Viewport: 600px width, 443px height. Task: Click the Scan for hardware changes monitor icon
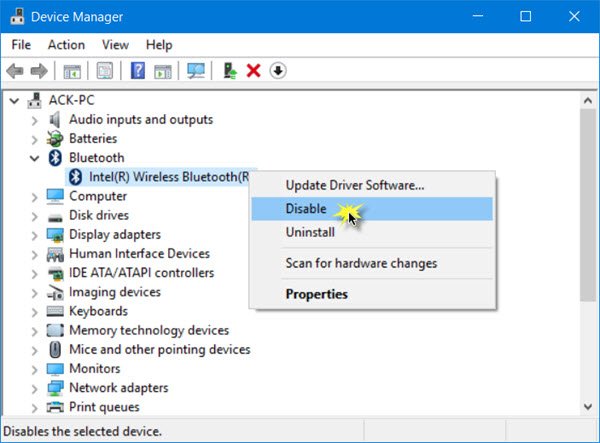196,71
